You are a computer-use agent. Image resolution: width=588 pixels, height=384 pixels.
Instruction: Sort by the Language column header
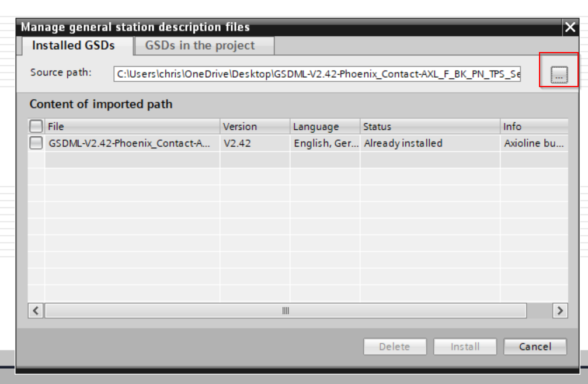pos(325,126)
